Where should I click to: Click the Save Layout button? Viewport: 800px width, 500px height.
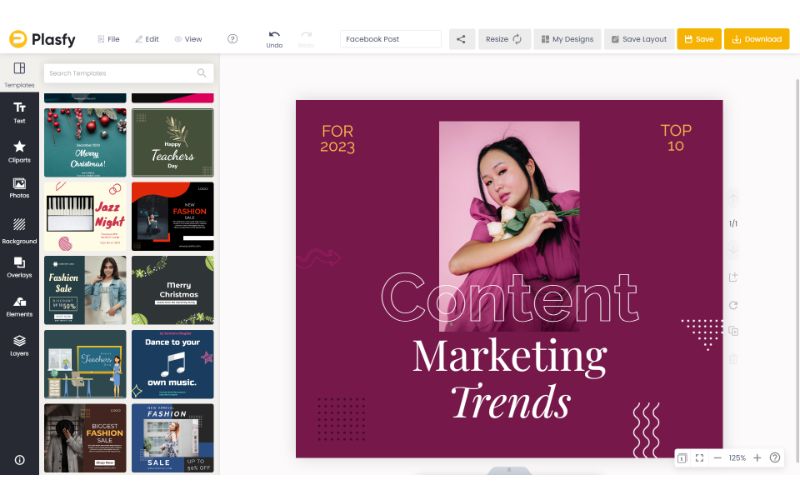(x=639, y=39)
